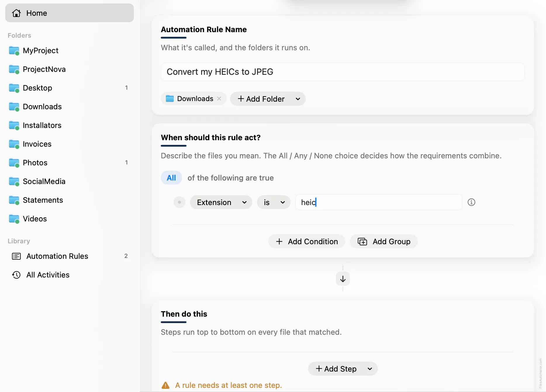Toggle the All match mode selector
This screenshot has height=392, width=546.
[x=171, y=178]
